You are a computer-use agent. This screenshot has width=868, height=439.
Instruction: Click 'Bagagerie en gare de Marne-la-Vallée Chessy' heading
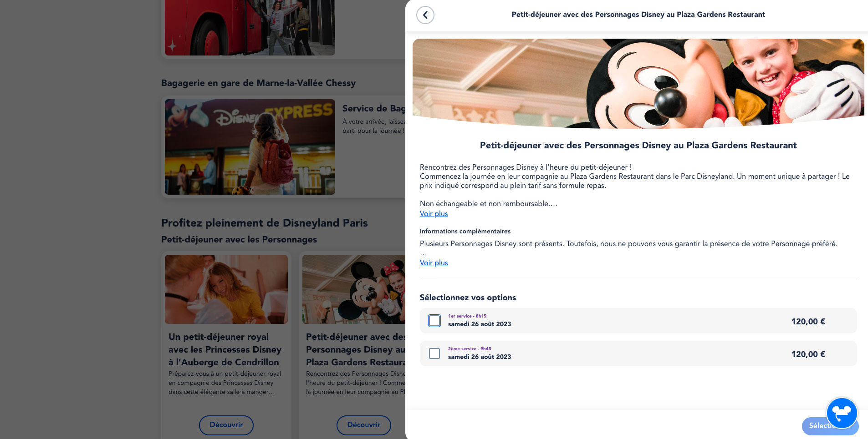pos(258,83)
